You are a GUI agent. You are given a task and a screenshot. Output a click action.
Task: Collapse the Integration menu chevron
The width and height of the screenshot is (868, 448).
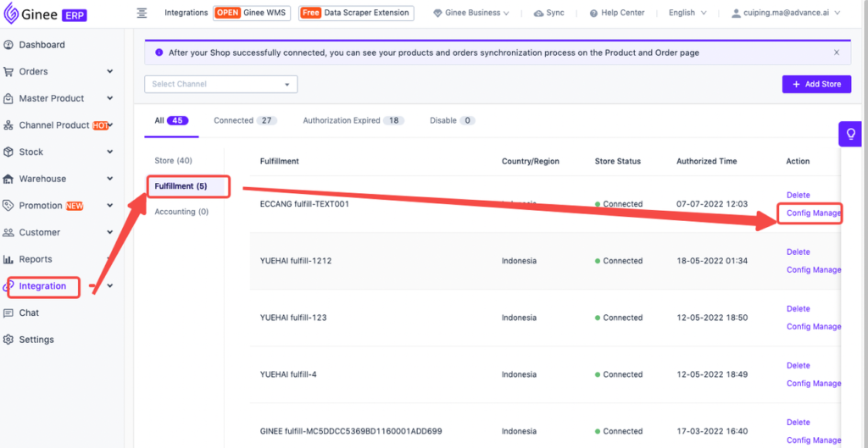(x=110, y=286)
